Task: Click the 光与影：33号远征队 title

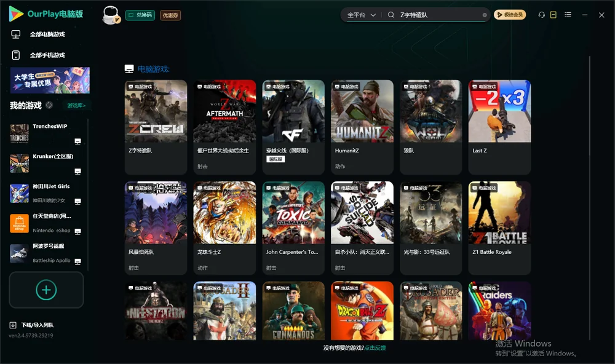Action: coord(427,252)
